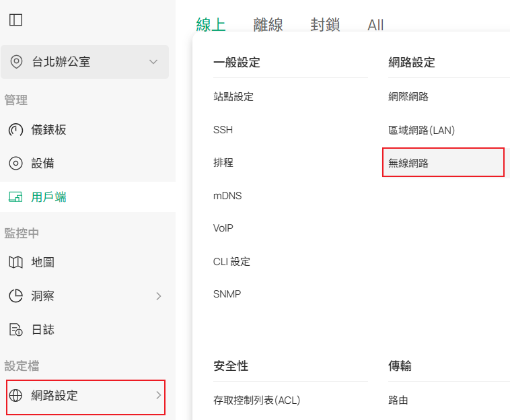Click the 網路設定 globe icon

[x=15, y=396]
